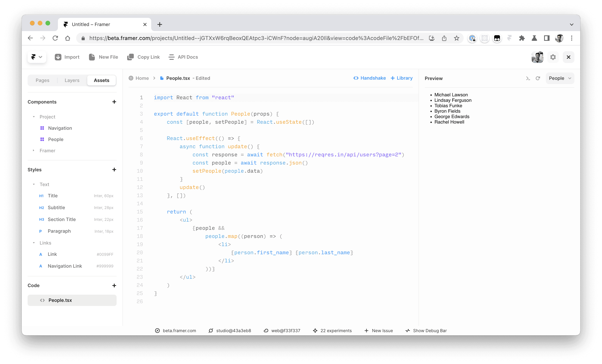Add a new code file with plus
Image resolution: width=602 pixels, height=364 pixels.
point(114,285)
